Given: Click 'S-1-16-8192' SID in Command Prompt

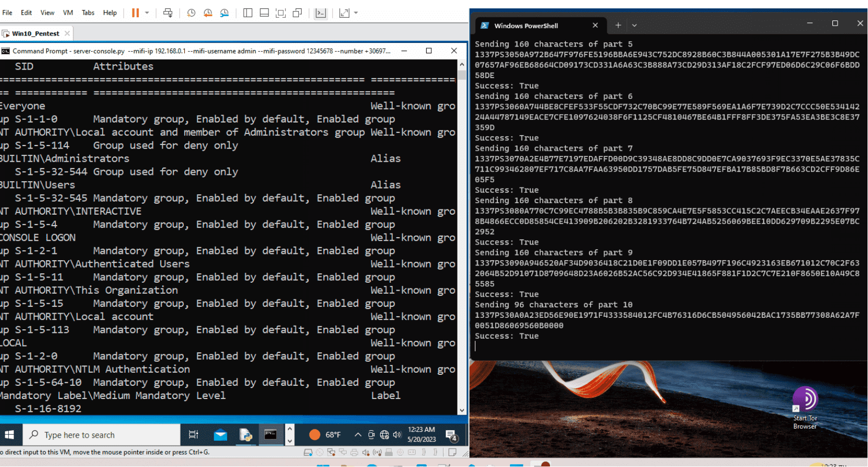Looking at the screenshot, I should pyautogui.click(x=48, y=409).
